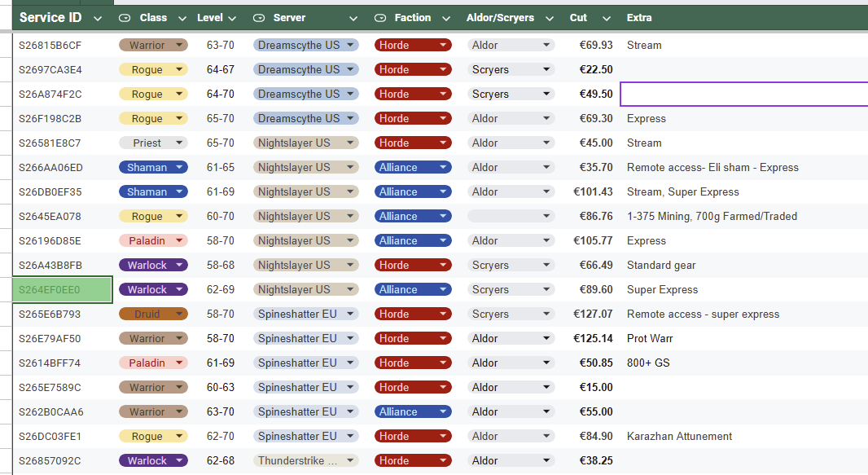Screen dimensions: 868x475
Task: Select the highlighted cell S264EF0EE0
Action: tap(63, 289)
